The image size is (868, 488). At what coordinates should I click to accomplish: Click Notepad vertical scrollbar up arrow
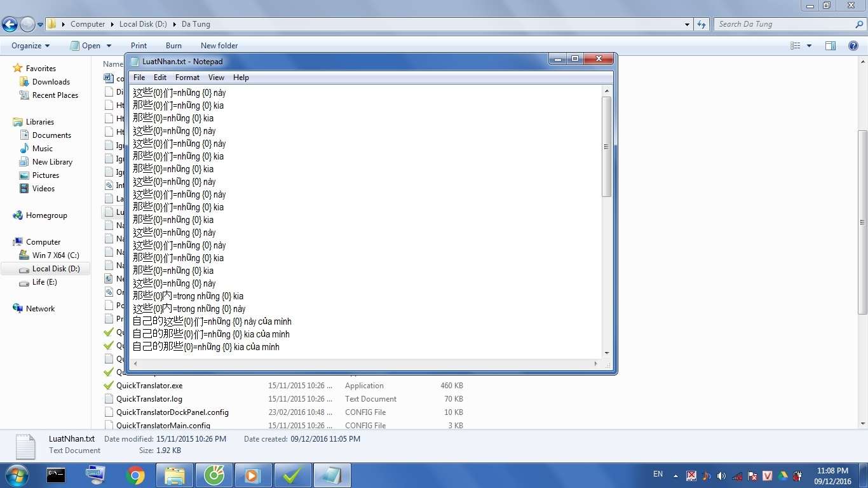607,91
